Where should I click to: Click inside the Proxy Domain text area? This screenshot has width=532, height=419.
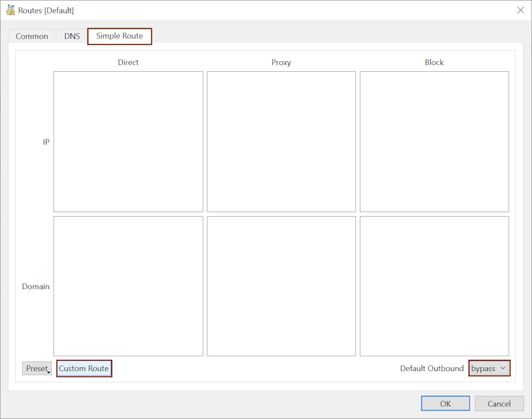[281, 286]
